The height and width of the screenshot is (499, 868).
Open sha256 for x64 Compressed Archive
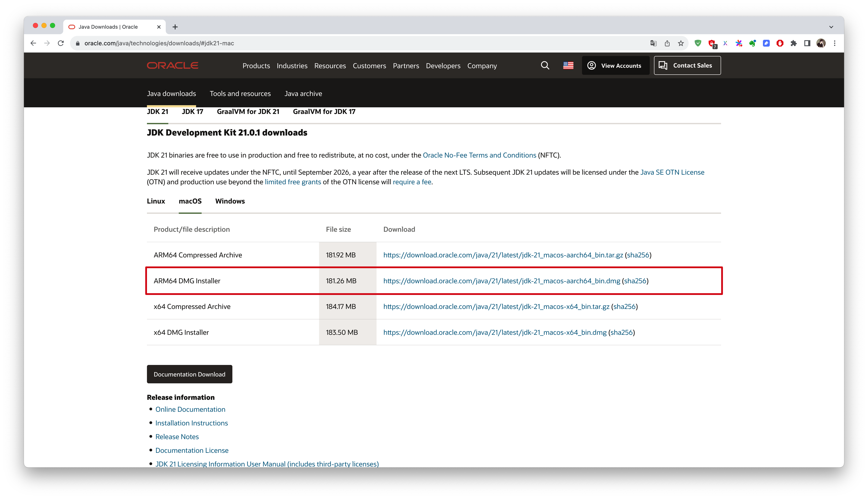(624, 306)
